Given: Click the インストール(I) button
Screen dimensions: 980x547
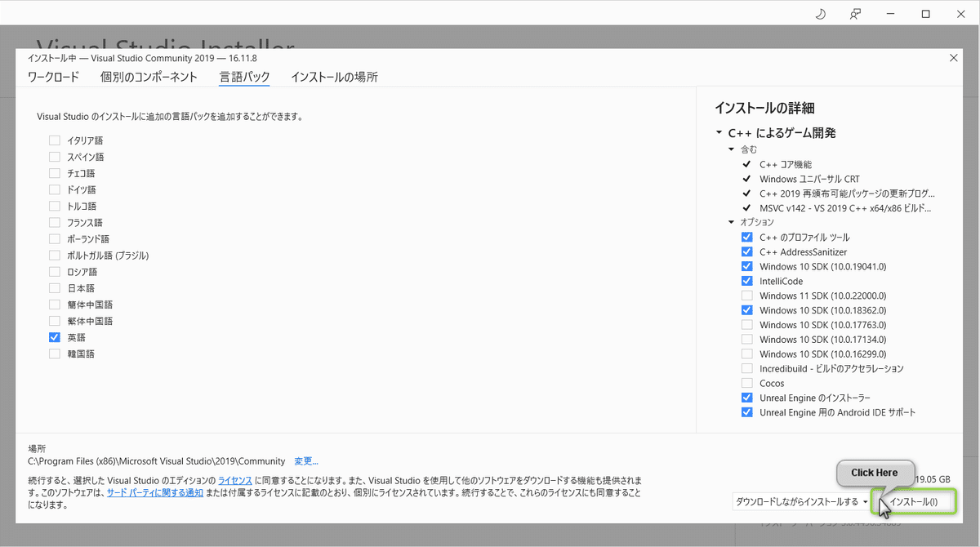Looking at the screenshot, I should pos(914,501).
